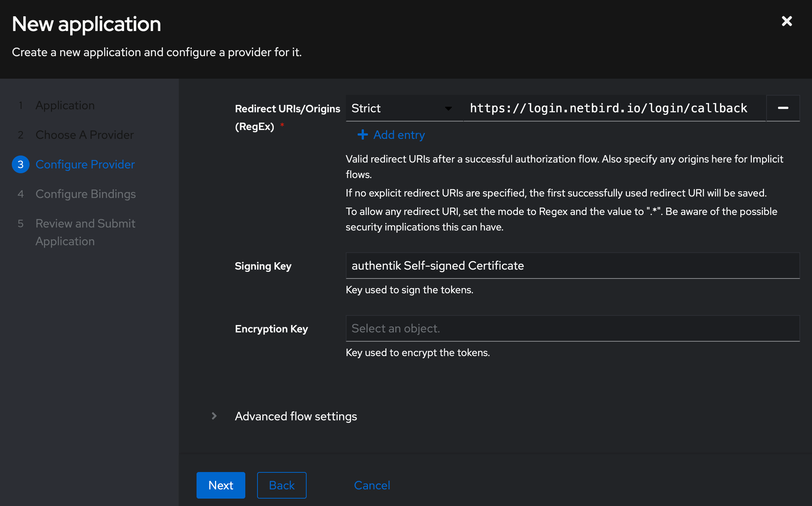Open the Encryption Key object selector
This screenshot has height=506, width=812.
click(x=573, y=328)
